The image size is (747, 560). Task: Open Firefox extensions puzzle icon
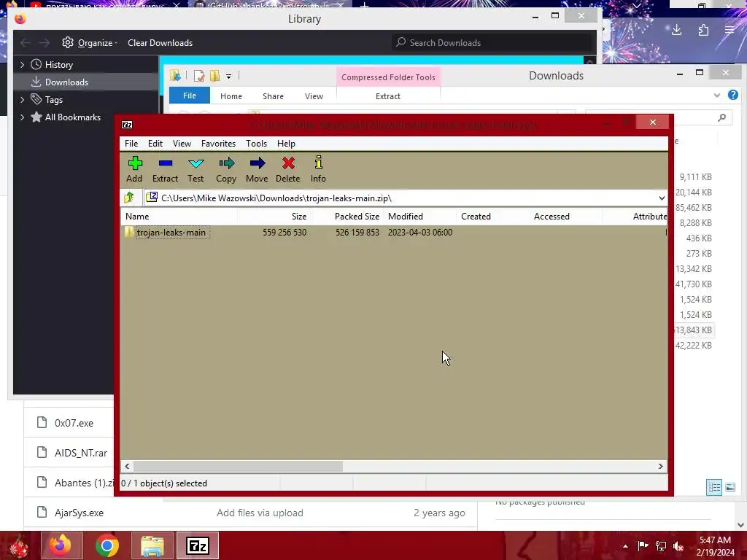coord(704,31)
